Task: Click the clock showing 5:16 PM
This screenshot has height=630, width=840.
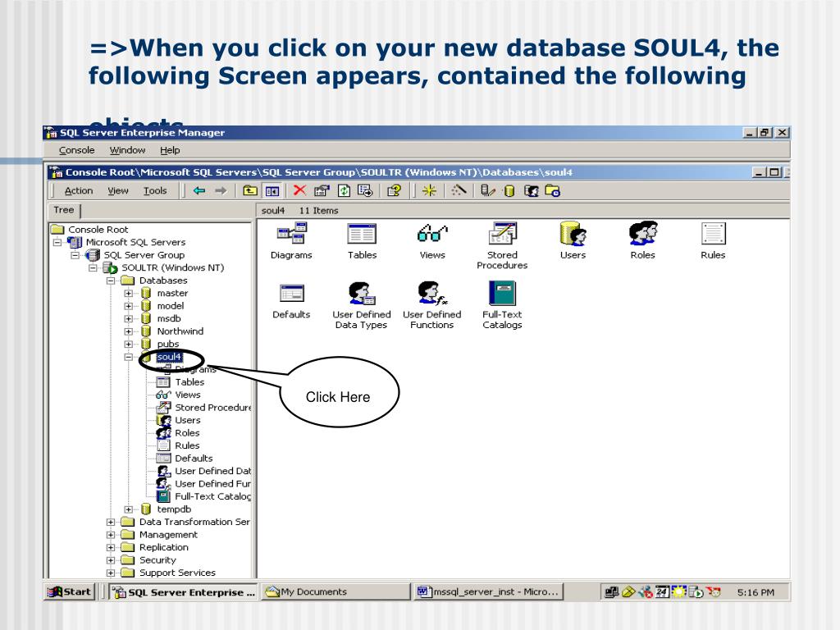Action: [x=756, y=592]
